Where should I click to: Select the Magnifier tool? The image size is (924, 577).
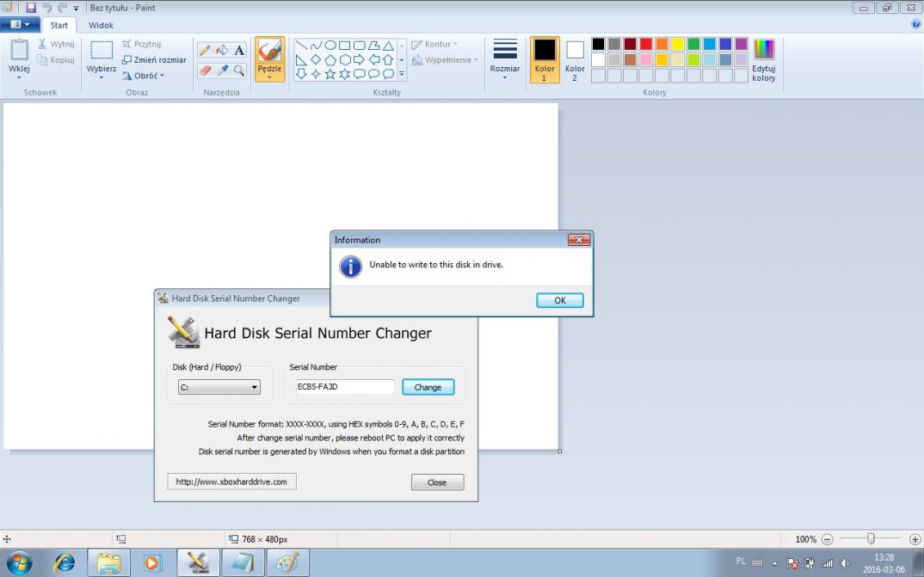(239, 71)
